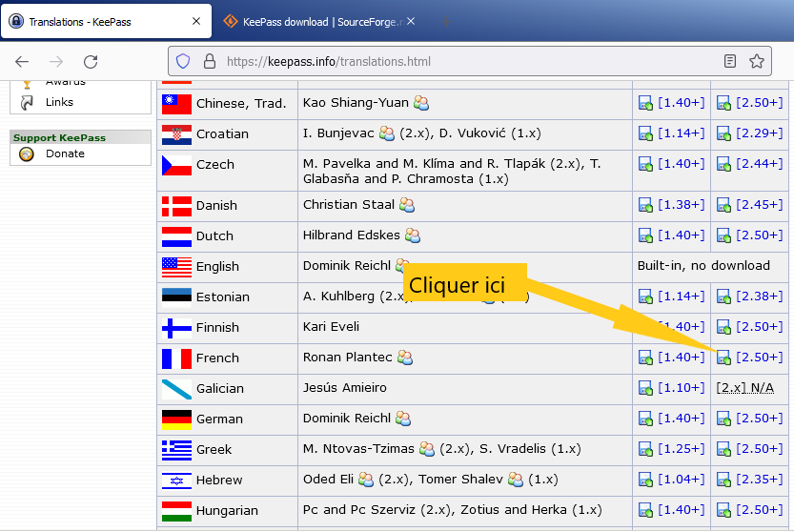The height and width of the screenshot is (532, 794).
Task: Open the Links sidebar item
Action: [59, 102]
